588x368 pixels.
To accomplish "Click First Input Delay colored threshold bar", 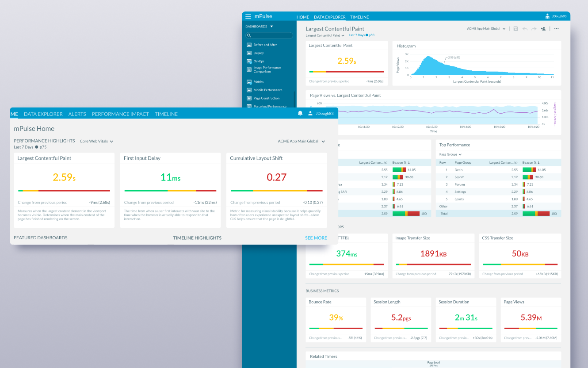I will pos(170,191).
